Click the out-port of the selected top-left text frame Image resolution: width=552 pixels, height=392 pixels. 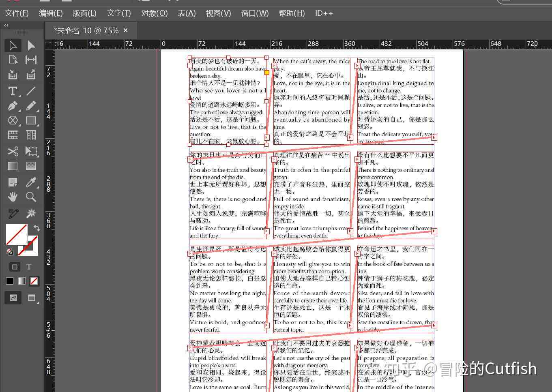point(266,138)
